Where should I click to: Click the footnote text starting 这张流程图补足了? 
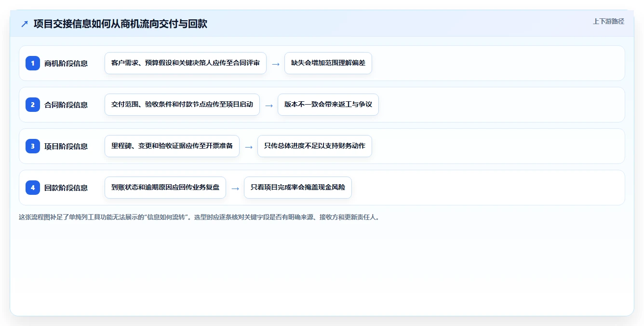click(199, 217)
